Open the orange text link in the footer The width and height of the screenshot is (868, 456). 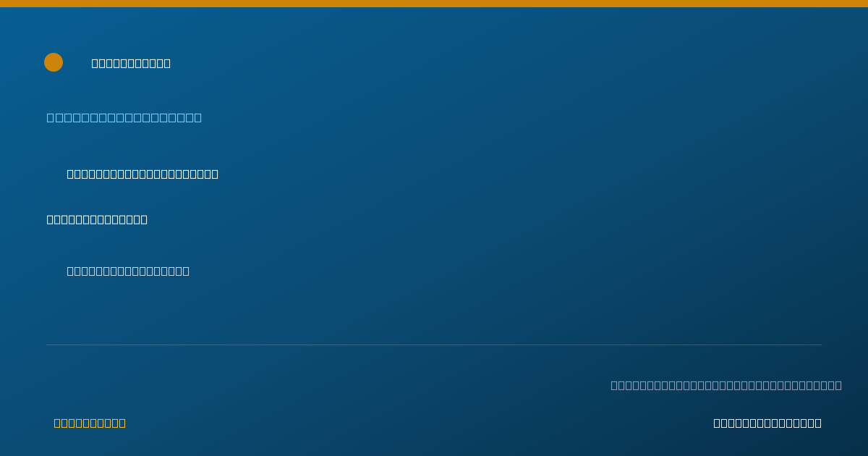[x=90, y=423]
